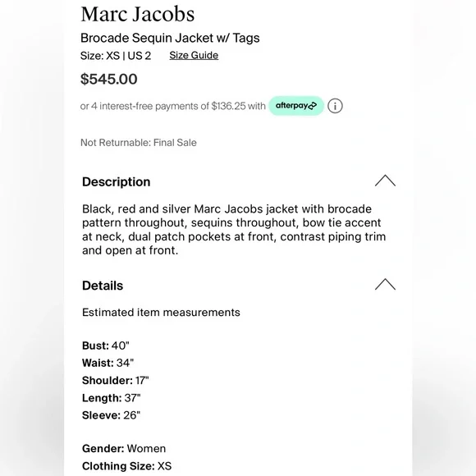The width and height of the screenshot is (476, 476).
Task: Click the Brocade Sequin Jacket product name
Action: click(170, 39)
